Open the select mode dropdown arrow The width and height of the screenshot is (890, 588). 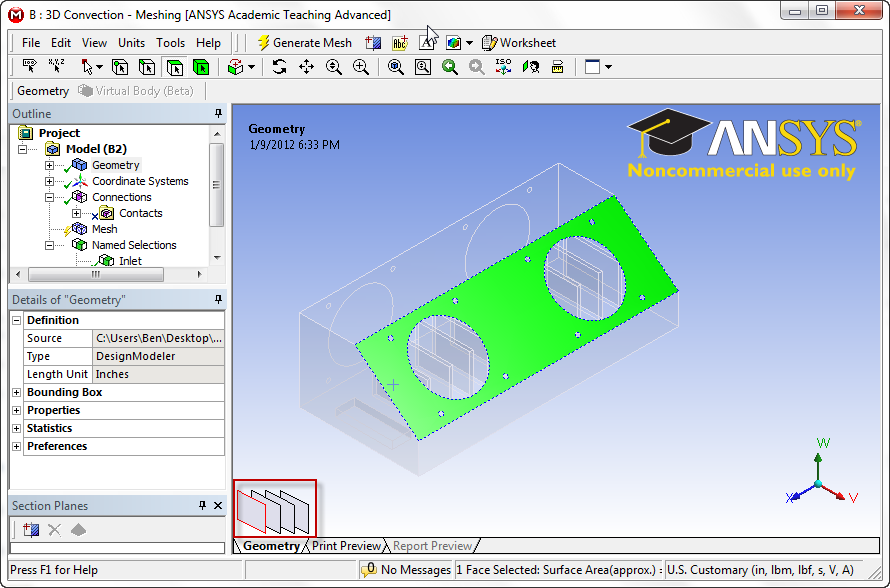[x=100, y=67]
